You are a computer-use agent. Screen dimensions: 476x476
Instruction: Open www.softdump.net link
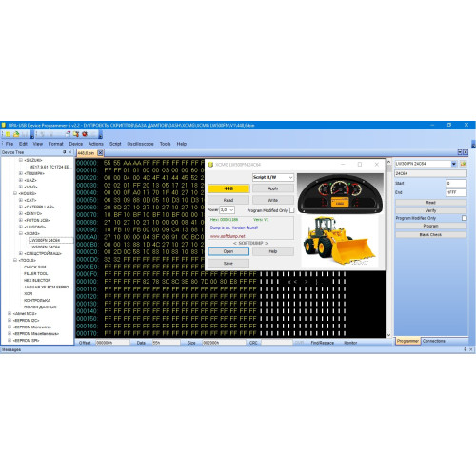(228, 236)
